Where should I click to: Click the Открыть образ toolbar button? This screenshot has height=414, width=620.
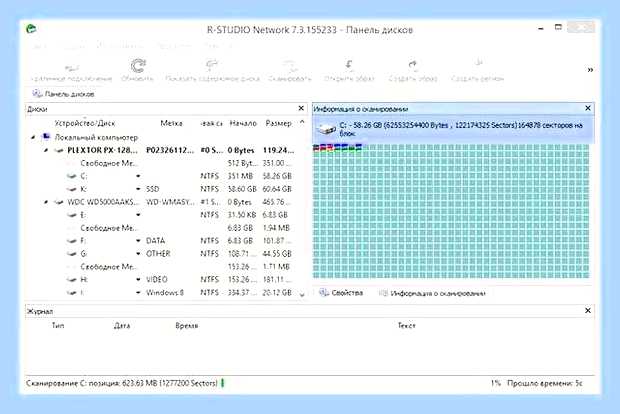click(349, 71)
